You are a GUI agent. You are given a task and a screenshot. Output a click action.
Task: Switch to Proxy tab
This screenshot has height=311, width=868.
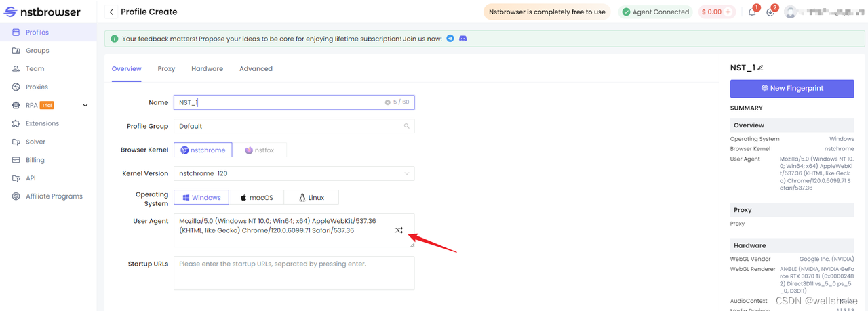pyautogui.click(x=166, y=69)
